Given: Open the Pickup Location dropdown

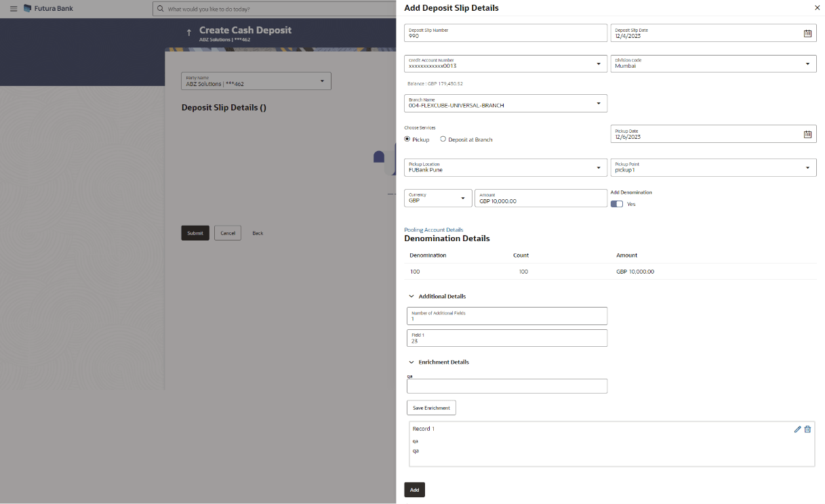Looking at the screenshot, I should click(598, 167).
